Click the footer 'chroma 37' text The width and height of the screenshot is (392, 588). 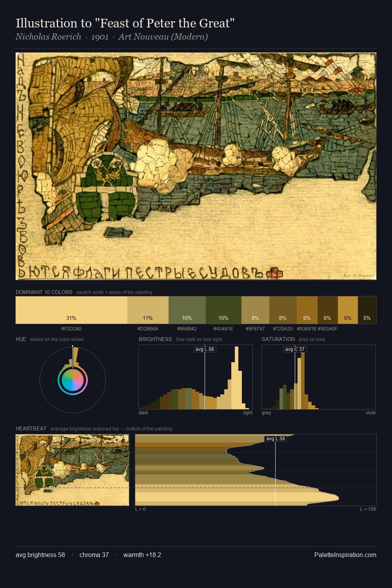[94, 555]
